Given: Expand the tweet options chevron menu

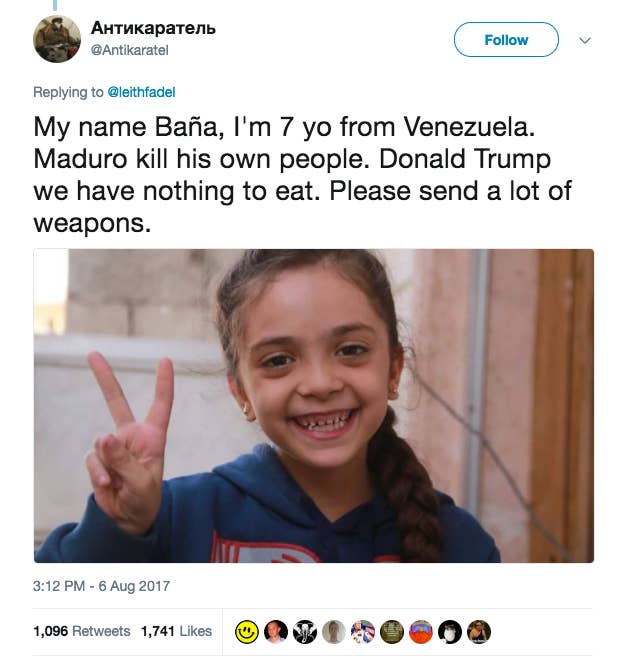Looking at the screenshot, I should point(585,40).
